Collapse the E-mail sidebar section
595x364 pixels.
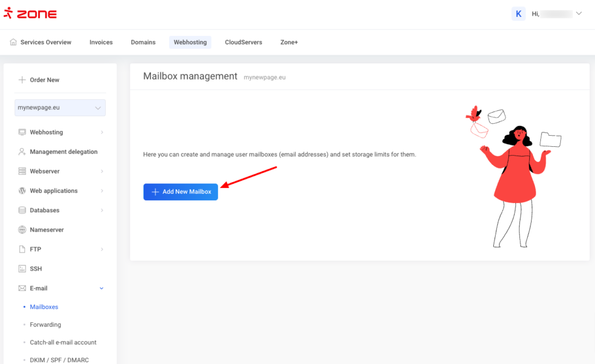(x=102, y=288)
